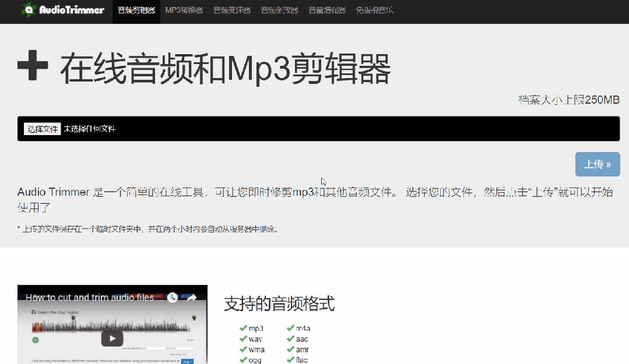Click the video share arrow icon
629x364 pixels.
click(x=191, y=298)
